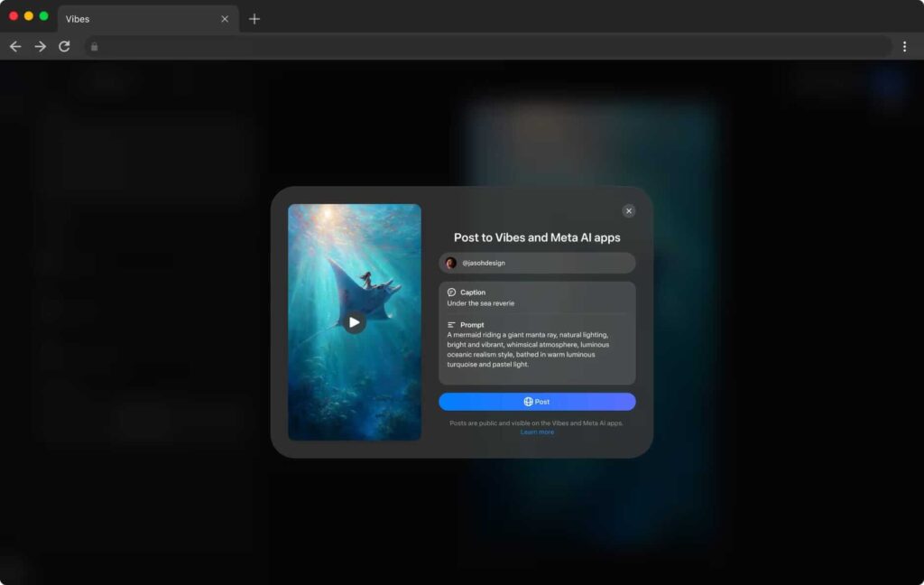The width and height of the screenshot is (924, 585).
Task: Click the back navigation arrow
Action: click(x=15, y=46)
